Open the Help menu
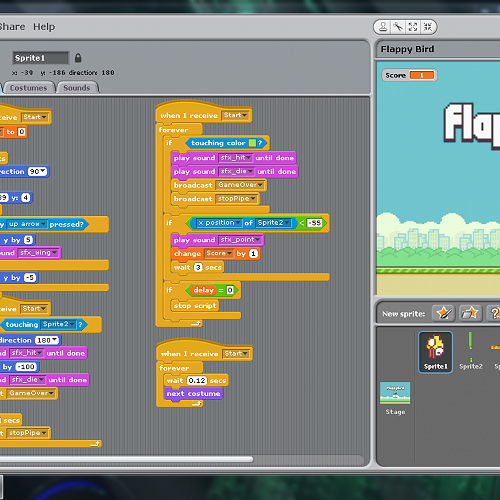Image resolution: width=500 pixels, height=500 pixels. (44, 27)
